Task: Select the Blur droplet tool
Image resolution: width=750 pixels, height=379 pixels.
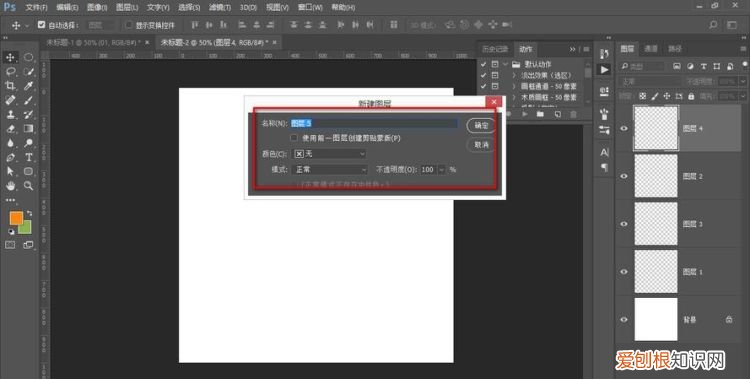Action: [x=10, y=143]
